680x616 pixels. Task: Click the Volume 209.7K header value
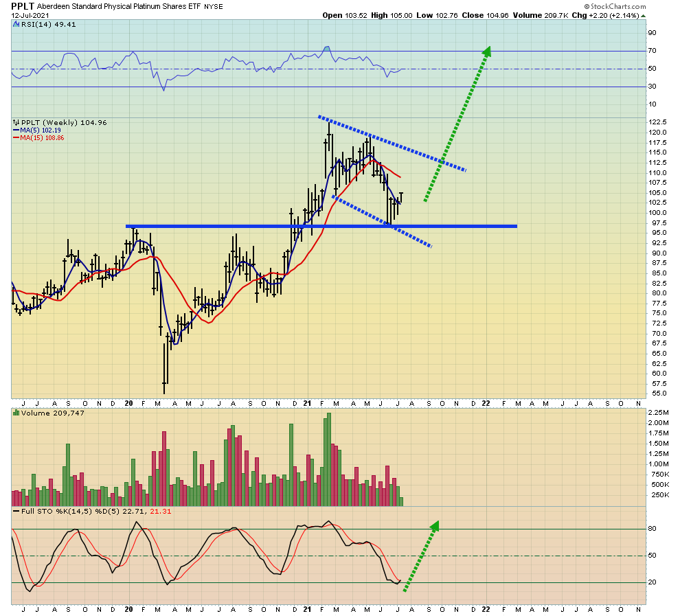point(541,16)
